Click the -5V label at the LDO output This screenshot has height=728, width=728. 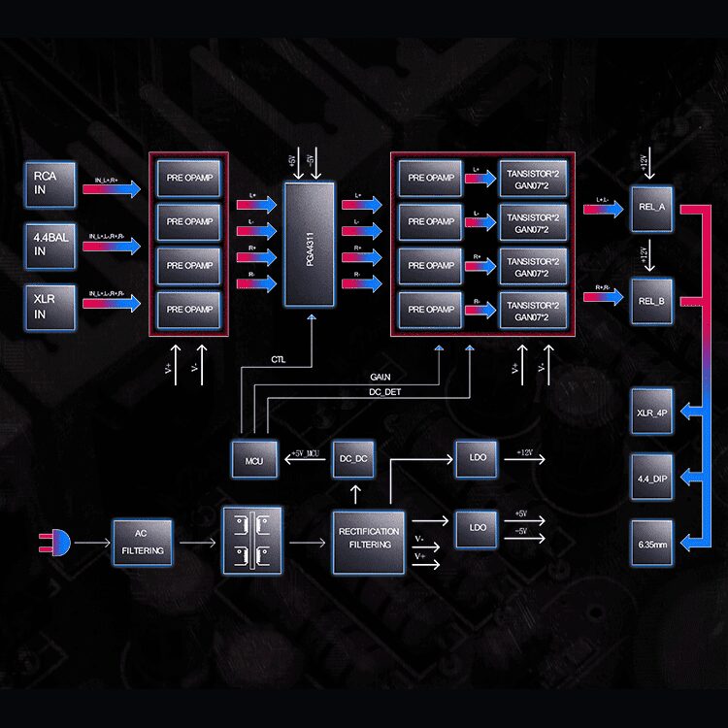521,531
